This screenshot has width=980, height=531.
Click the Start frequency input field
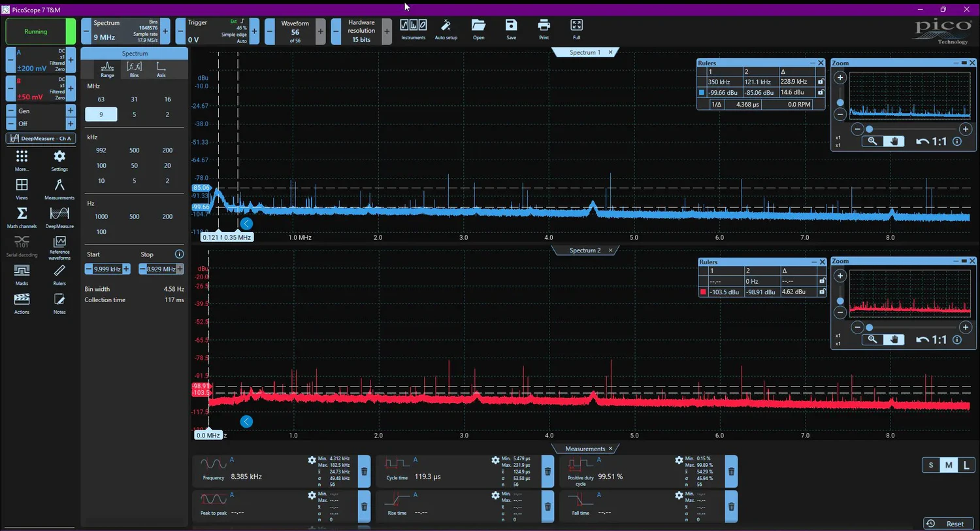106,269
